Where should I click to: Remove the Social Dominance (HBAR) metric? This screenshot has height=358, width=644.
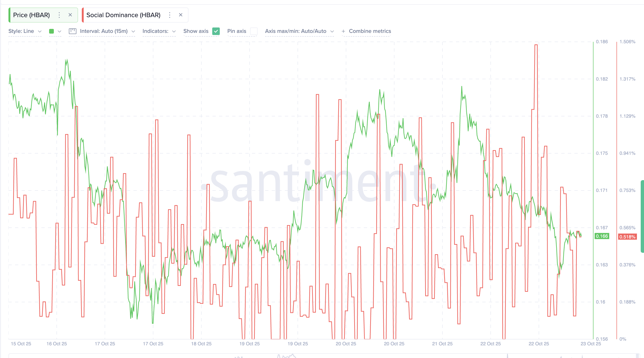[181, 15]
